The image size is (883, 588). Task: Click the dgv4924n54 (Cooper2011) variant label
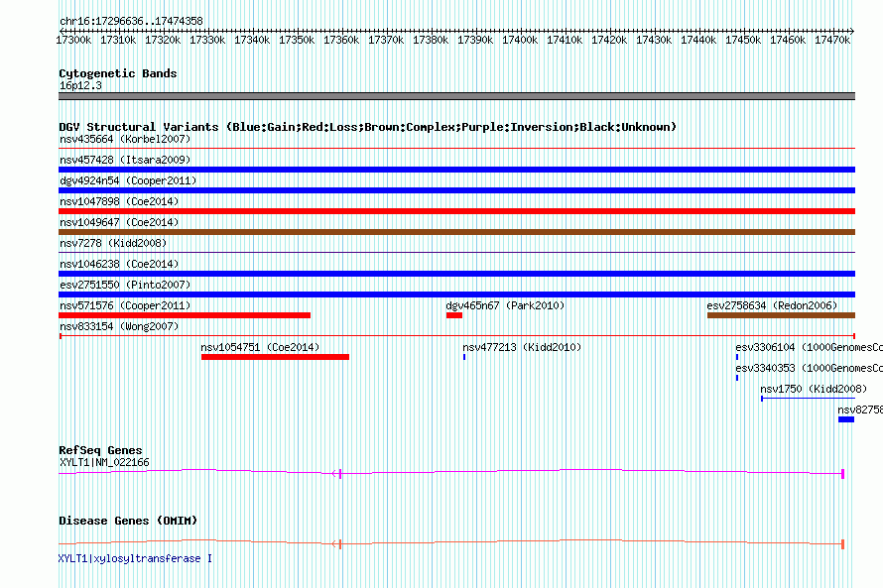[x=128, y=180]
